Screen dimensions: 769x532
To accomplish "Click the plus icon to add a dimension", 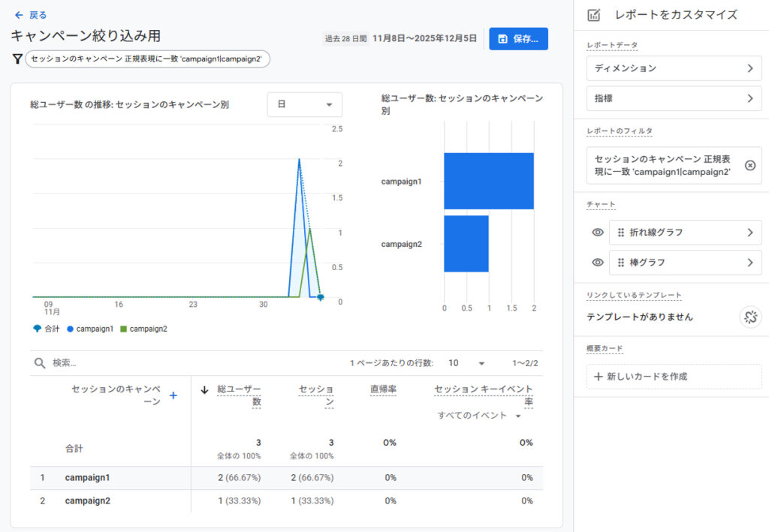I will coord(173,395).
